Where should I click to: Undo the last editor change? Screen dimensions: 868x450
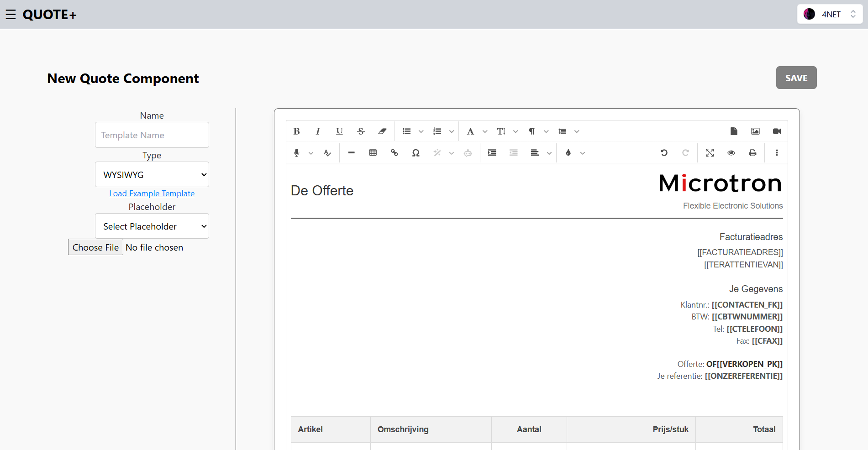click(x=664, y=153)
